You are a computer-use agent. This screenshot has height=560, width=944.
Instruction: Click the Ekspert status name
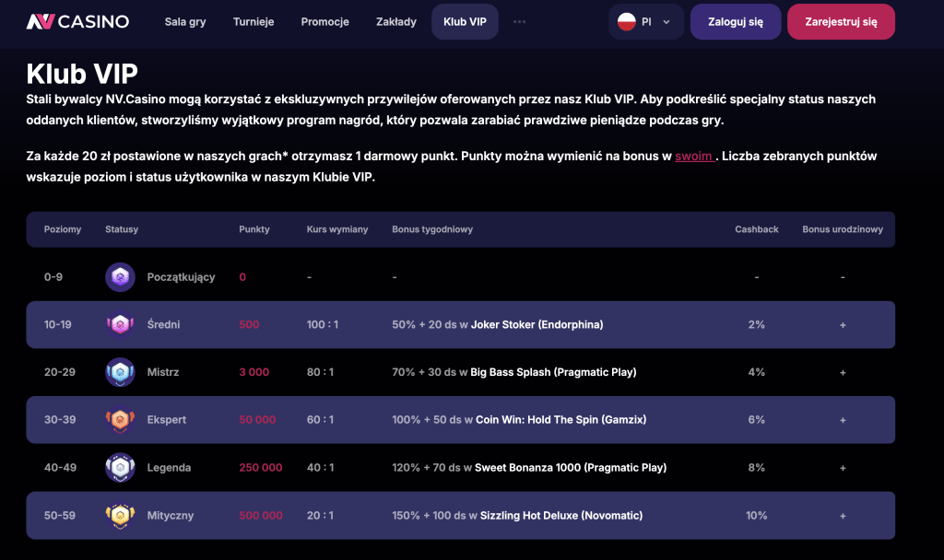[167, 420]
